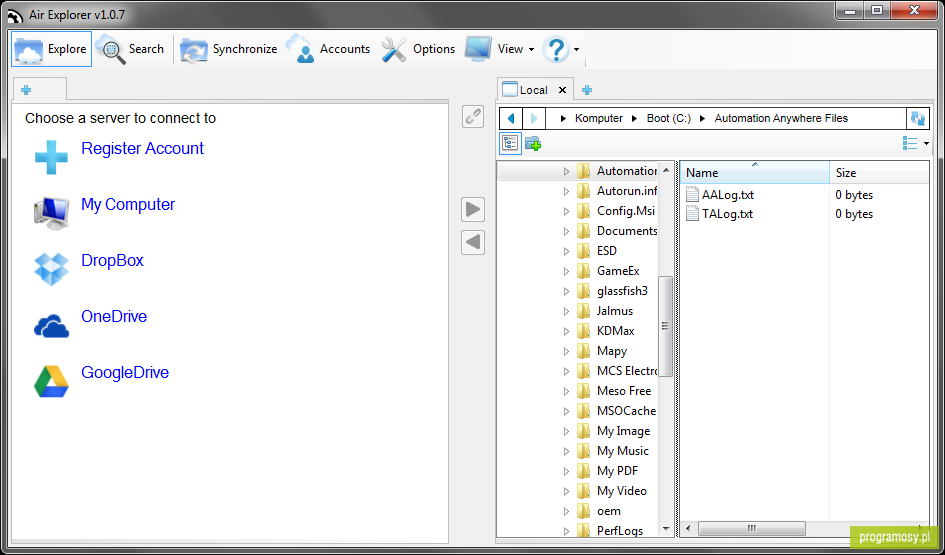Expand the Documents folder node
Screen dimensions: 945x555
coord(566,231)
